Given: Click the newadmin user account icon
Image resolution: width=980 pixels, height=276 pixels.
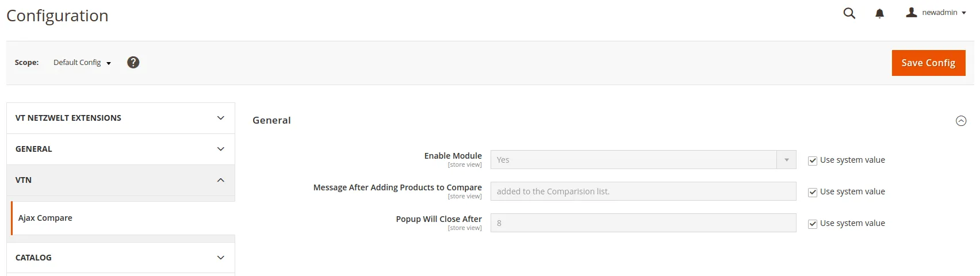Looking at the screenshot, I should pos(911,13).
